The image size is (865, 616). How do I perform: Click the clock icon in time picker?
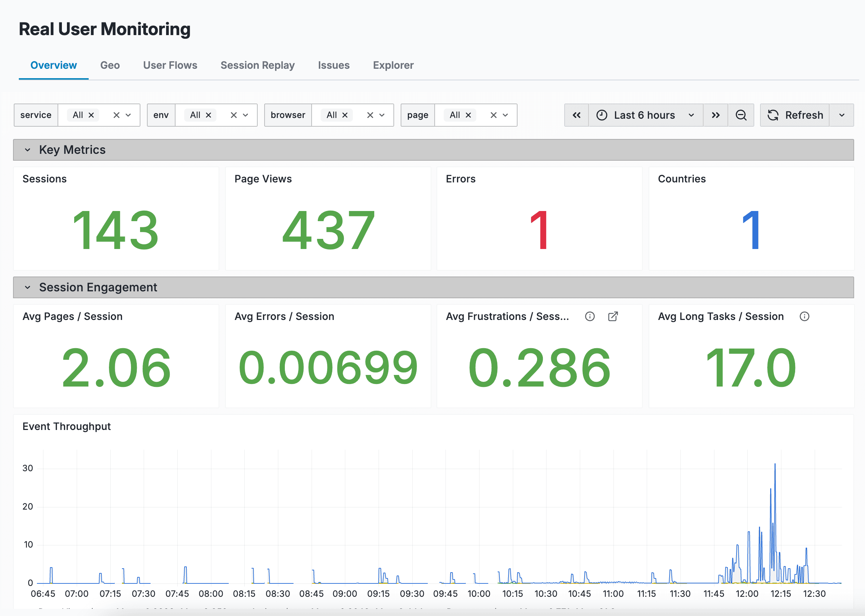click(602, 115)
